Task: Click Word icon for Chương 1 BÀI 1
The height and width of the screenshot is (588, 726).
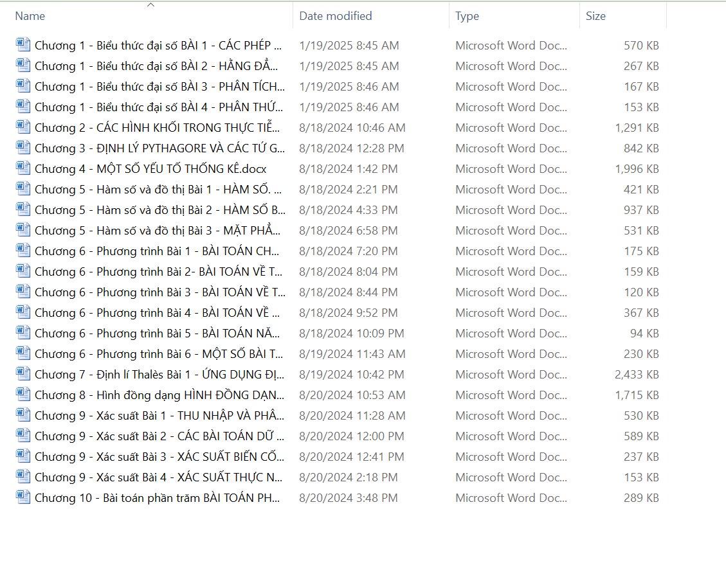Action: coord(23,45)
